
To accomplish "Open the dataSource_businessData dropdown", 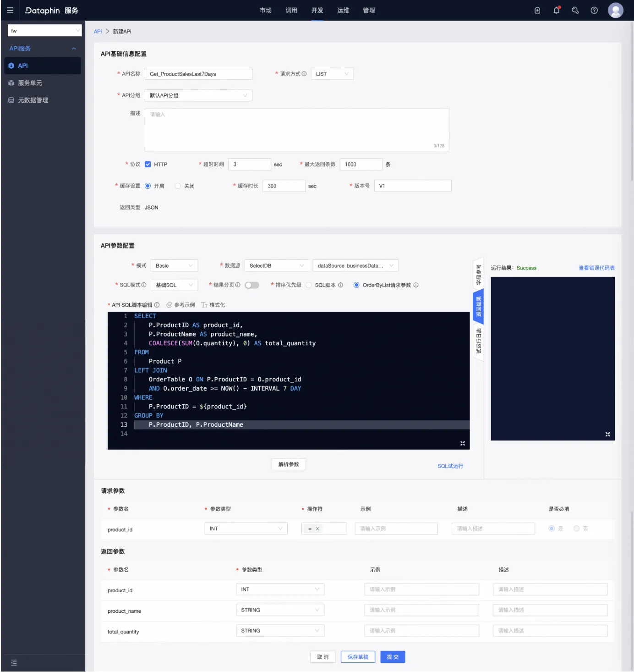I will coord(355,265).
